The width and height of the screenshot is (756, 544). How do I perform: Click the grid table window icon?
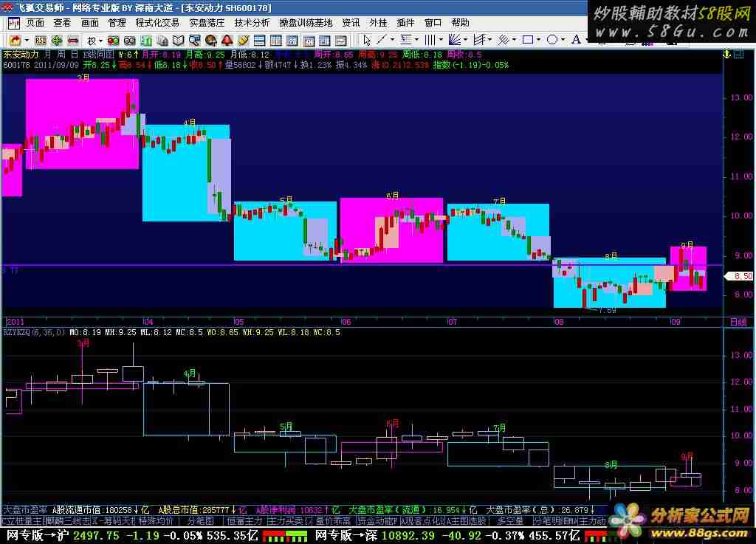[x=292, y=41]
